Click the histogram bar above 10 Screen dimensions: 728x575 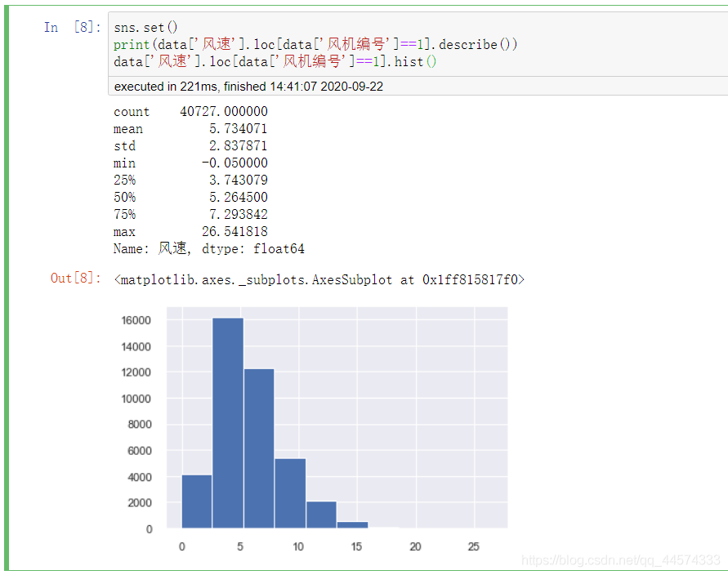[x=290, y=493]
